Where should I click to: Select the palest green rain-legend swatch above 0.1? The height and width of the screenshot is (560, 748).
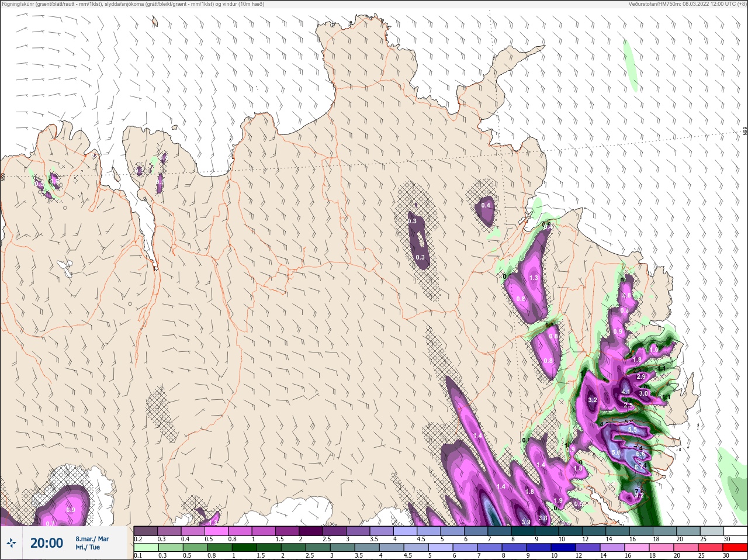click(x=146, y=548)
